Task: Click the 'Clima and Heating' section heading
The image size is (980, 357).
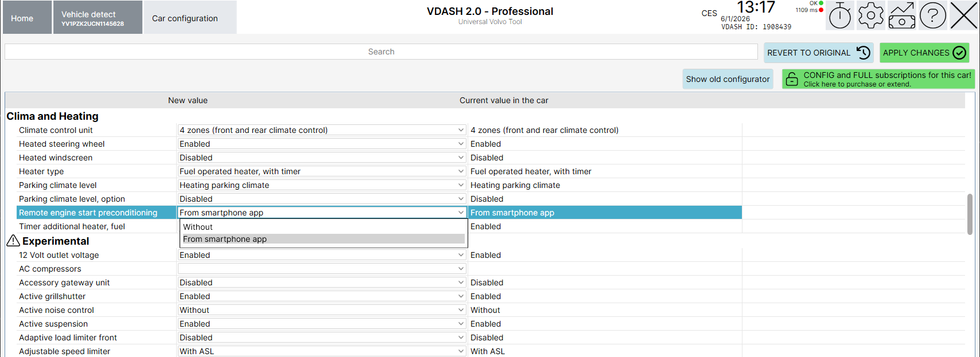Action: point(52,116)
